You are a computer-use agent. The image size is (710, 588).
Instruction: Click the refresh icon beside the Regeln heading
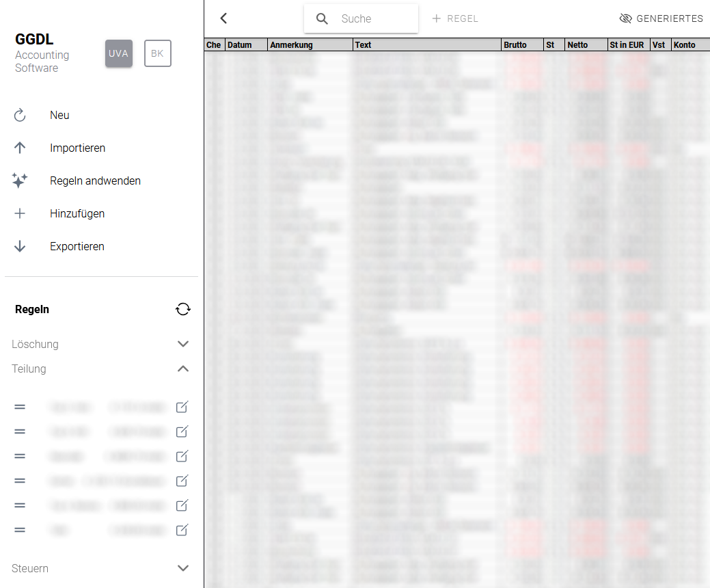[182, 309]
